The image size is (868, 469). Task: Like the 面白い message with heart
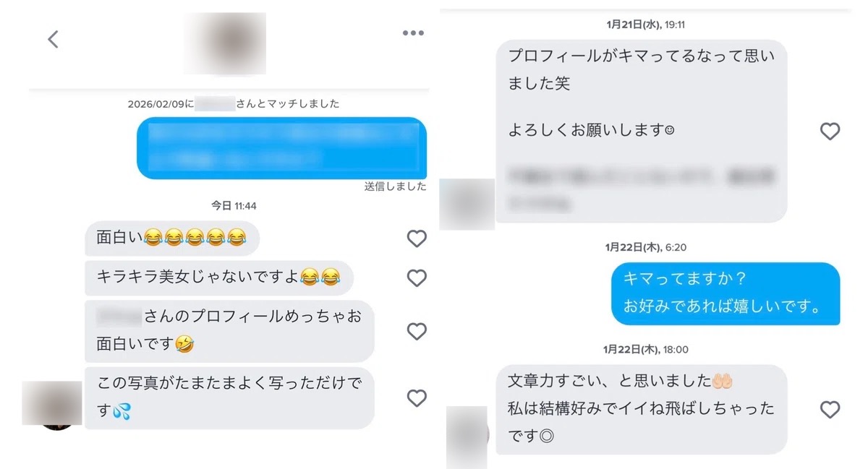pyautogui.click(x=417, y=238)
